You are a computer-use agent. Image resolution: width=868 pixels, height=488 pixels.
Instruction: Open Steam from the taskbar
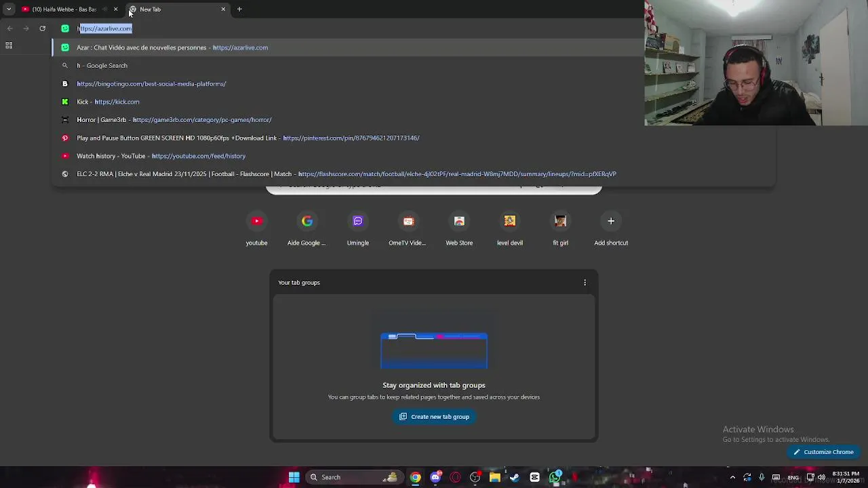(515, 477)
